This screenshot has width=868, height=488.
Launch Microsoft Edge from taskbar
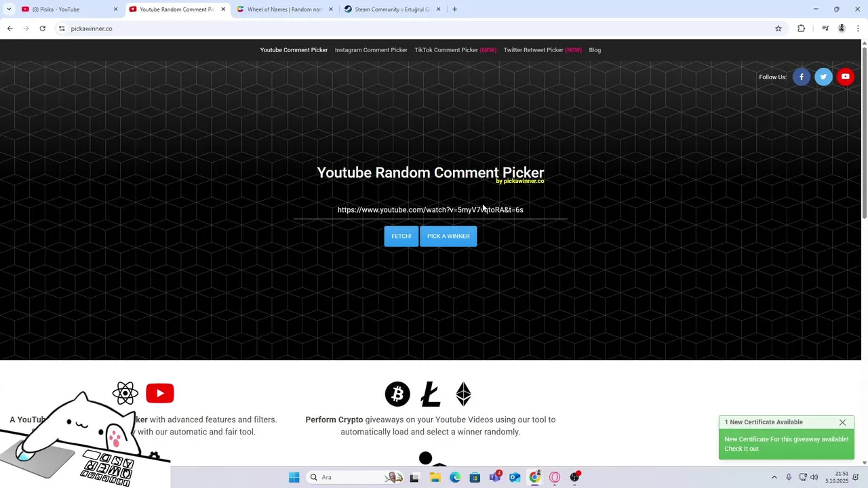pos(455,477)
